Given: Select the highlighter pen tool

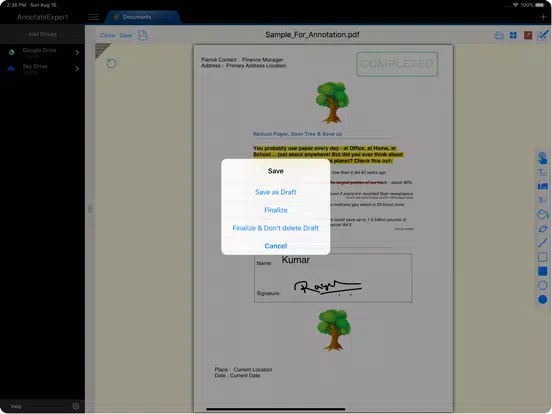Looking at the screenshot, I should (x=542, y=229).
